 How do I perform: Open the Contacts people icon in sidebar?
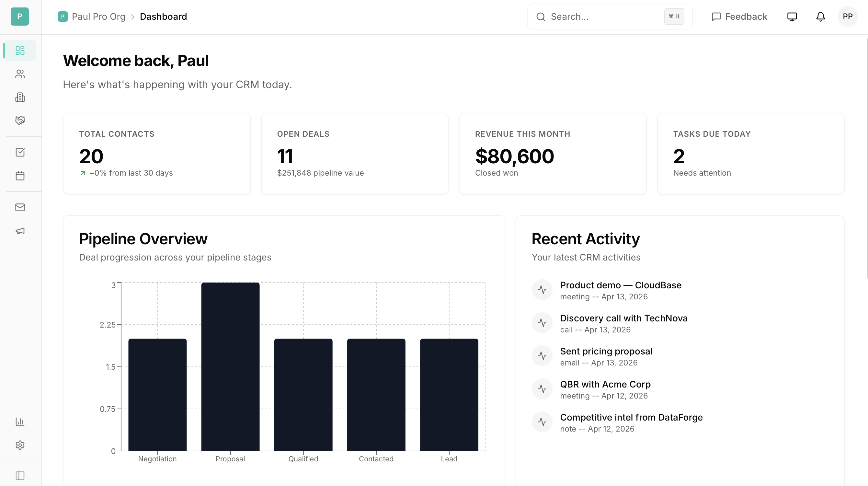[20, 74]
